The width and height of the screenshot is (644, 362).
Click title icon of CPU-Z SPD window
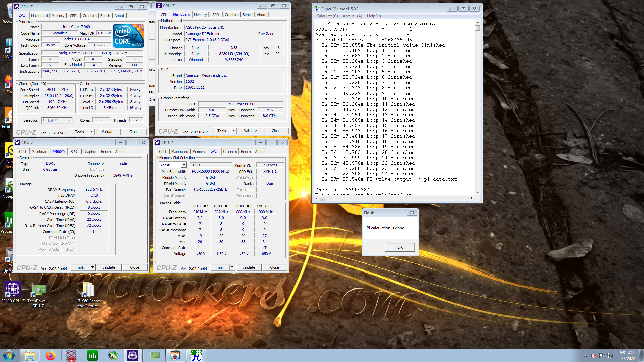click(x=157, y=142)
